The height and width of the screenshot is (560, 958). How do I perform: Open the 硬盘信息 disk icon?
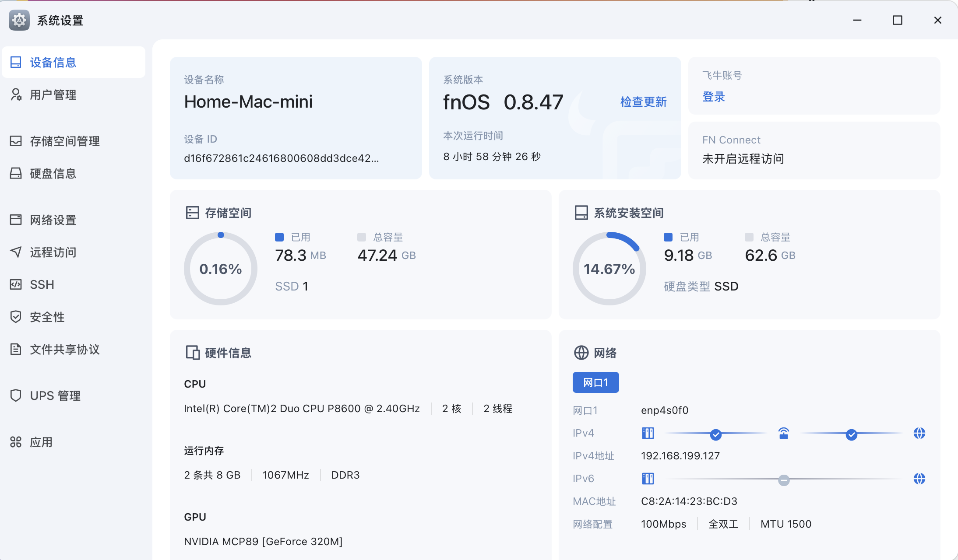tap(16, 173)
